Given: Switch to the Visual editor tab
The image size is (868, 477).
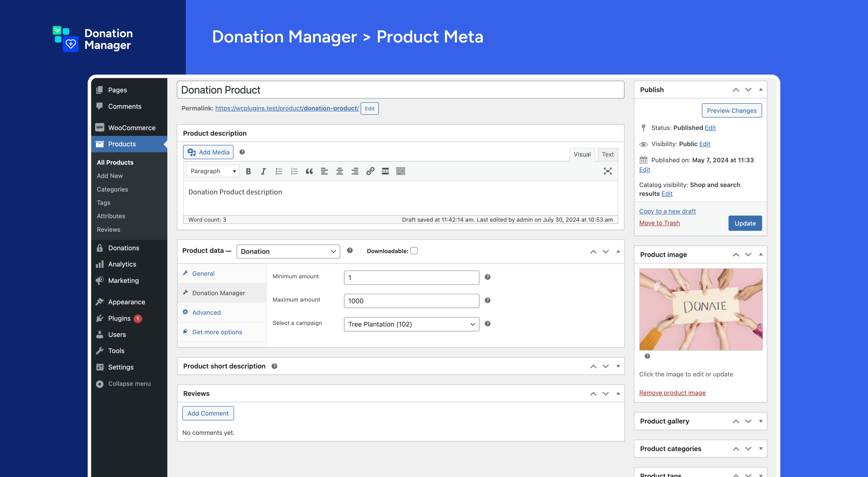Looking at the screenshot, I should tap(582, 155).
